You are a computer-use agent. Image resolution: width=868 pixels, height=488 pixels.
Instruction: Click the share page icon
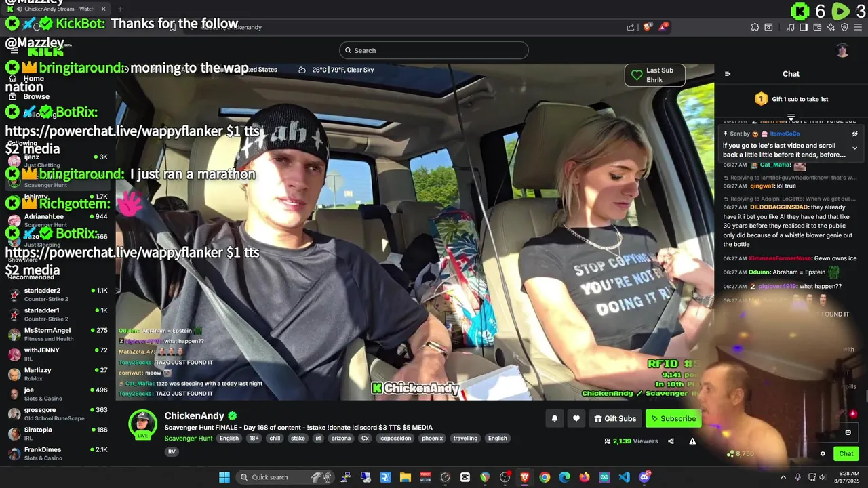631,27
